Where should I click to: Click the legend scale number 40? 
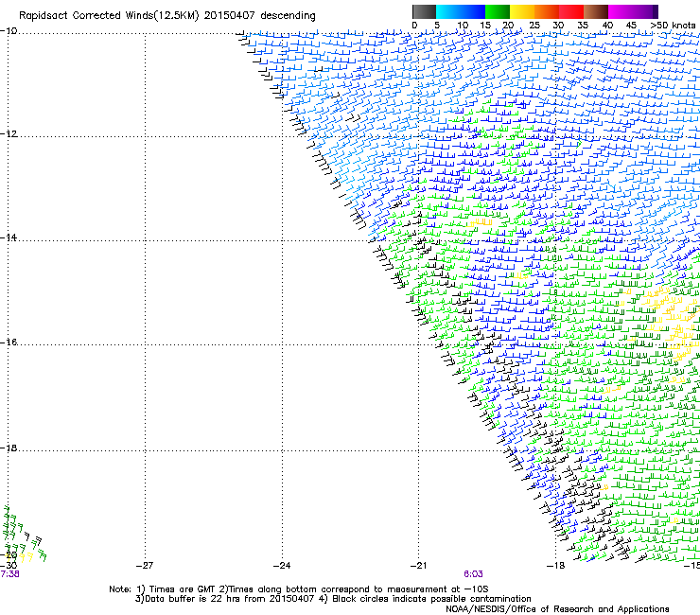coord(607,26)
